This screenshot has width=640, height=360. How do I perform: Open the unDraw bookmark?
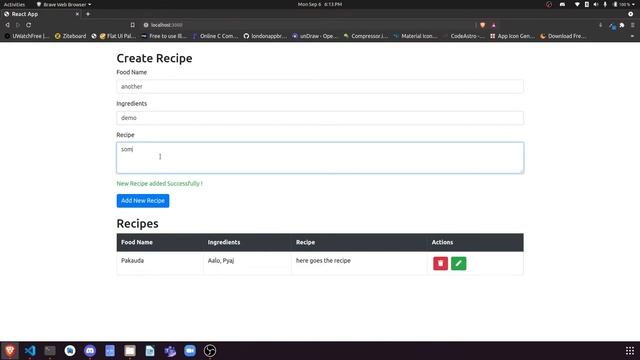click(315, 36)
